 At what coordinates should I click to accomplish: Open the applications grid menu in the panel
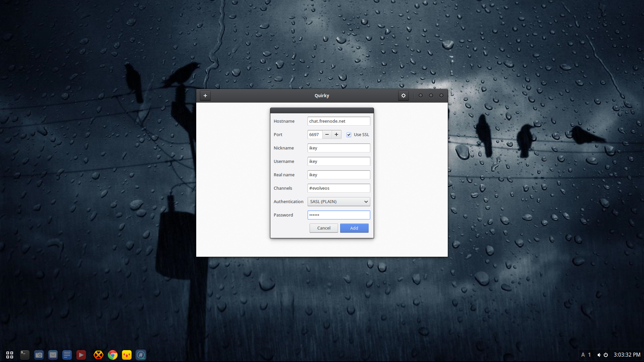(x=10, y=355)
